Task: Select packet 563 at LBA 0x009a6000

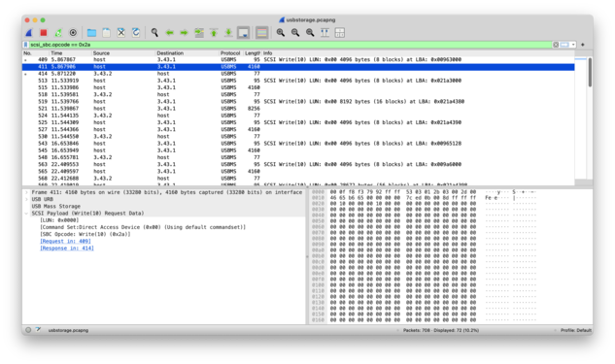Action: 298,165
